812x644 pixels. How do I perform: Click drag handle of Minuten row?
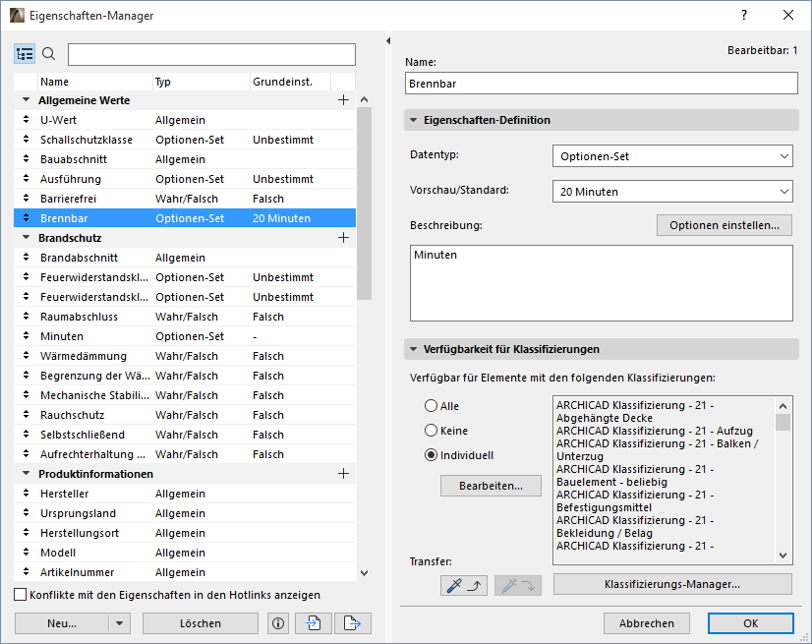[x=26, y=336]
